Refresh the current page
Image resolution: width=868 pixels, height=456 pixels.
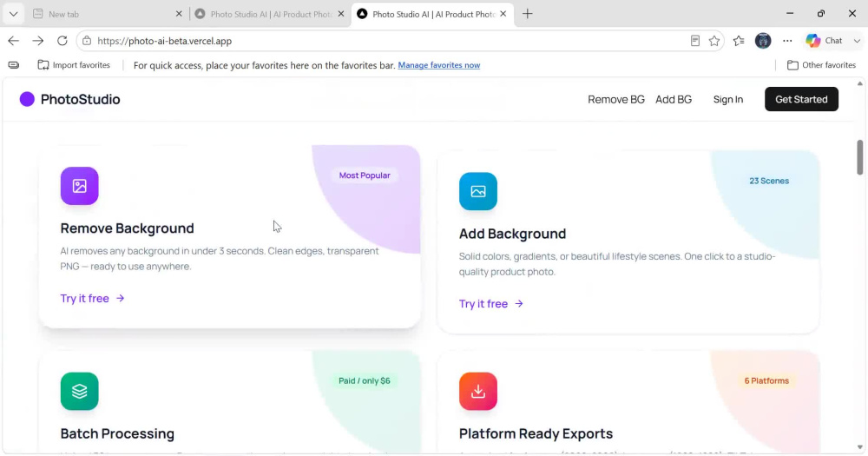[x=62, y=41]
